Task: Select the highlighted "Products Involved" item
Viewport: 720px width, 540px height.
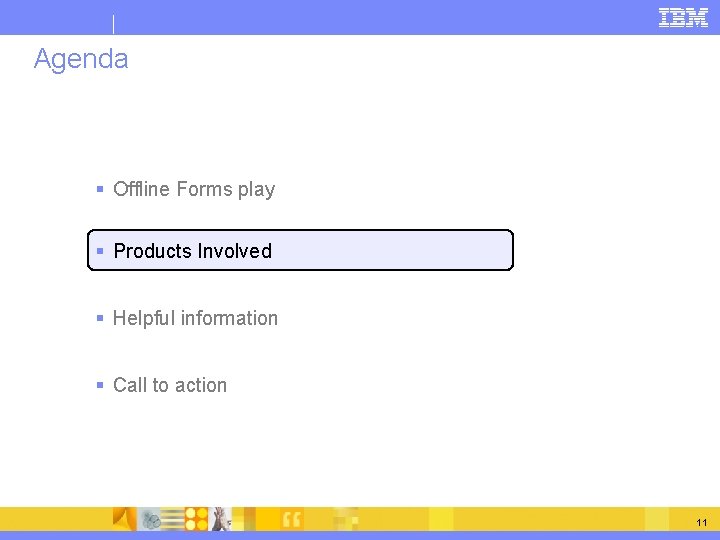Action: pos(300,250)
